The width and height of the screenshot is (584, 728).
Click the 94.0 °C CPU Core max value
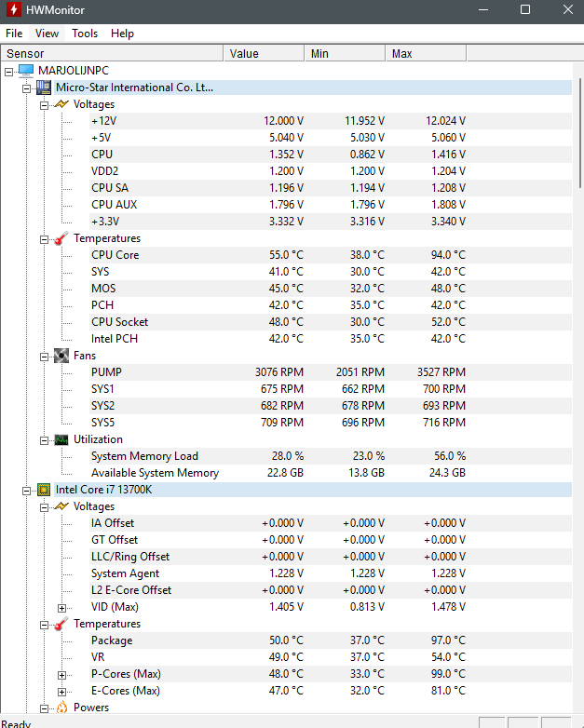point(448,255)
